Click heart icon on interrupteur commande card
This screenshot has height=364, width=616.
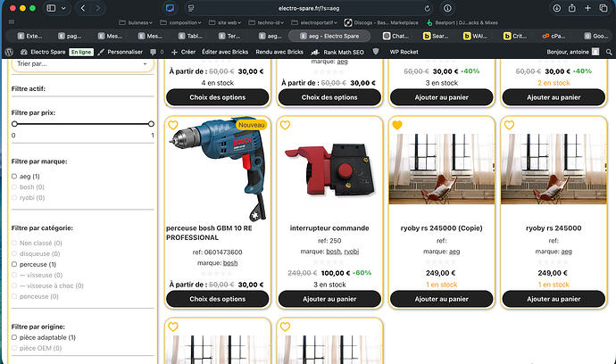(285, 126)
